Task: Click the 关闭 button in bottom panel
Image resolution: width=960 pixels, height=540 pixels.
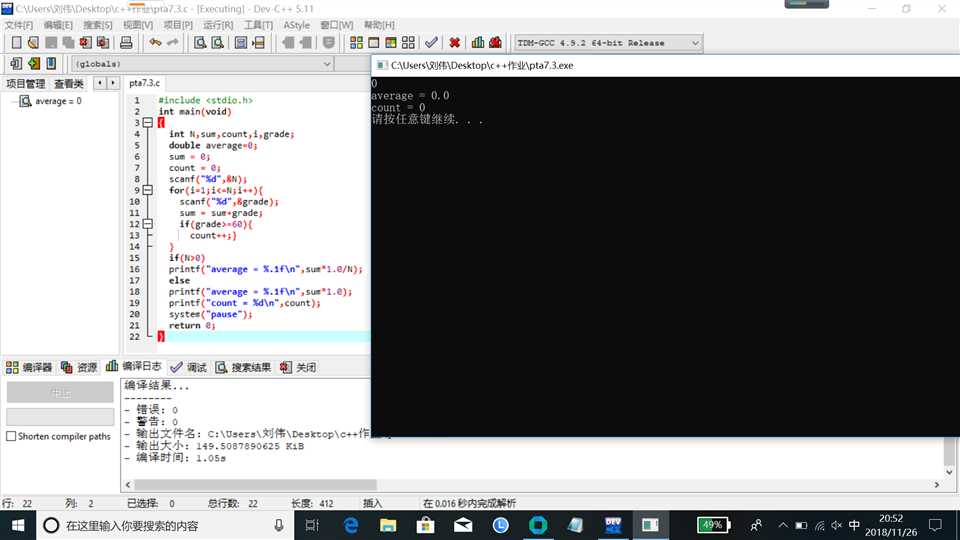Action: click(x=299, y=367)
